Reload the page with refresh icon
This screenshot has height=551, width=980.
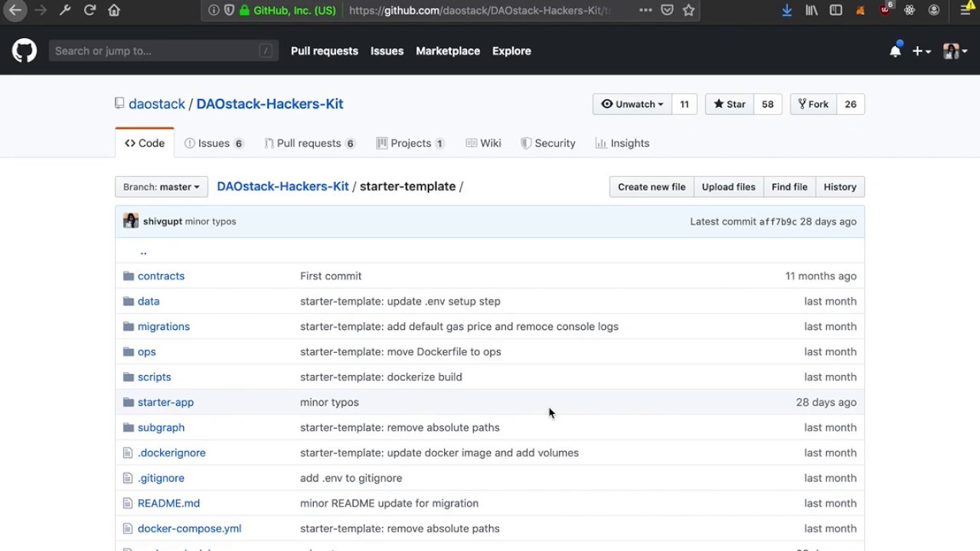90,10
